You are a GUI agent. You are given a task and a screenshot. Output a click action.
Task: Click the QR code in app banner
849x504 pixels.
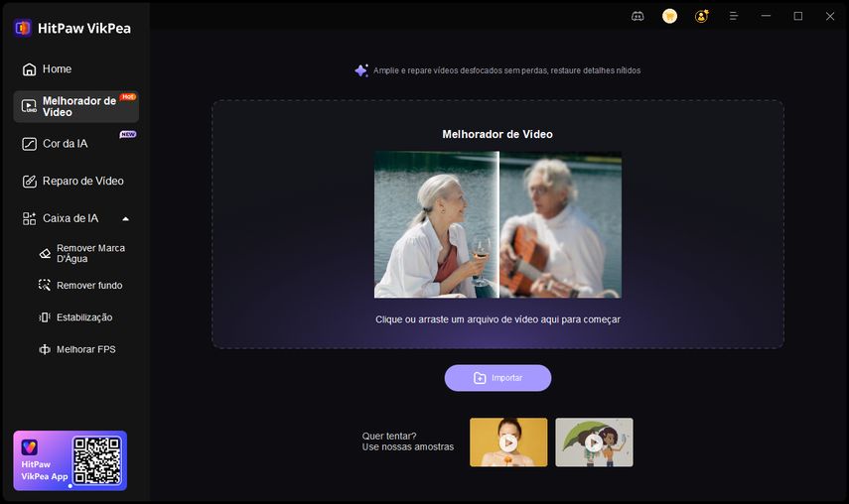coord(97,460)
